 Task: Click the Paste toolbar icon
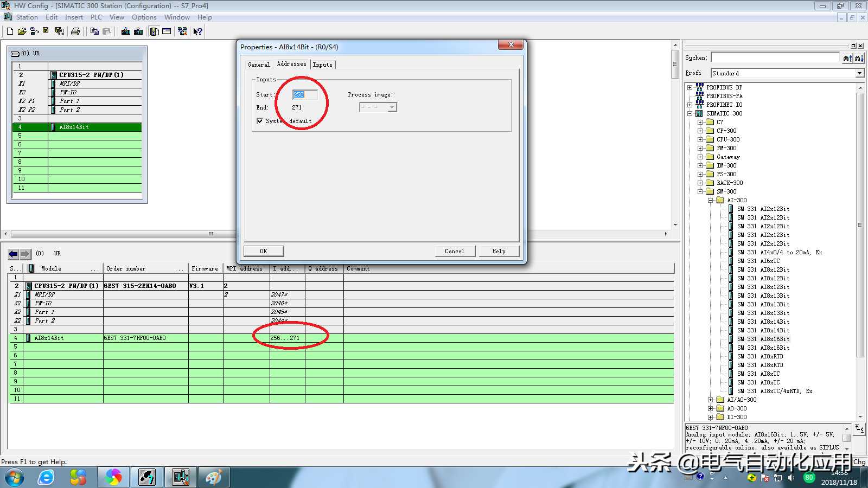(107, 31)
